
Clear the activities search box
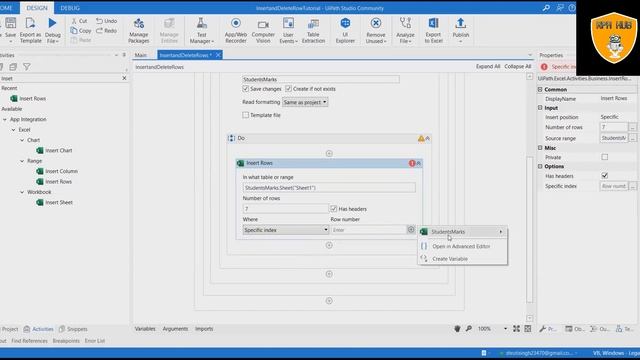tap(124, 78)
